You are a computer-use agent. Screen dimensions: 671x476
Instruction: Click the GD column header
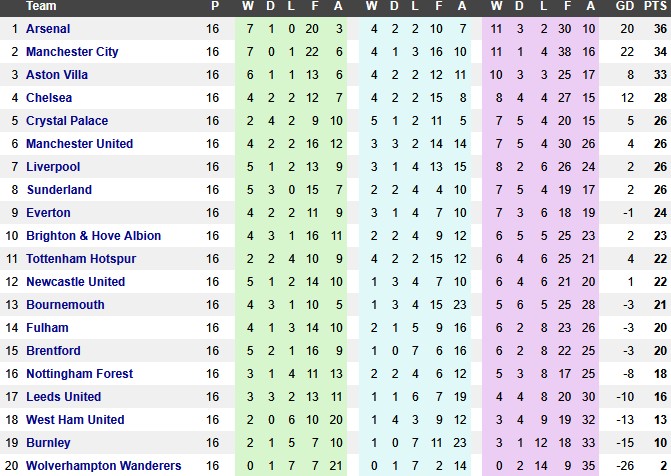(x=626, y=6)
